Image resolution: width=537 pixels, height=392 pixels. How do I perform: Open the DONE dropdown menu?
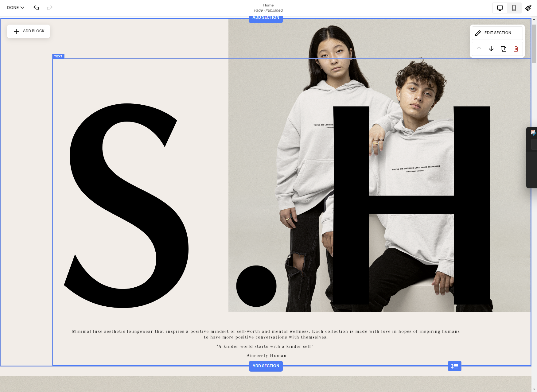15,8
